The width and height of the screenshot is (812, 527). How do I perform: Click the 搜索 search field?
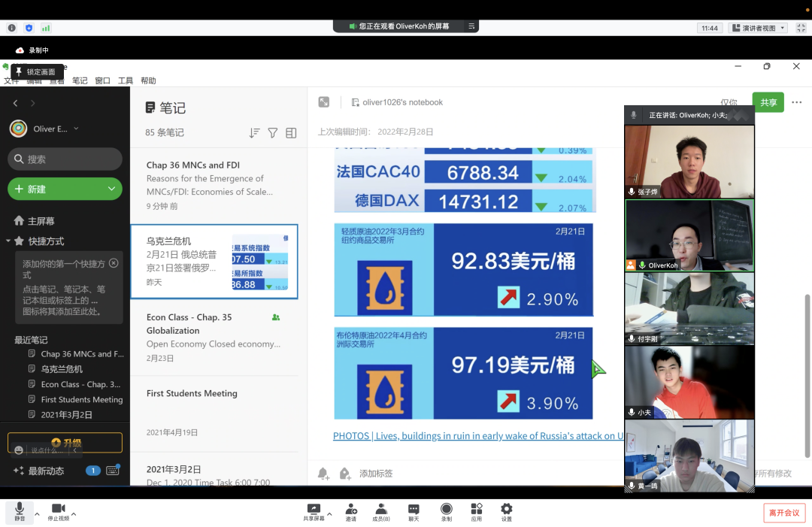click(65, 159)
